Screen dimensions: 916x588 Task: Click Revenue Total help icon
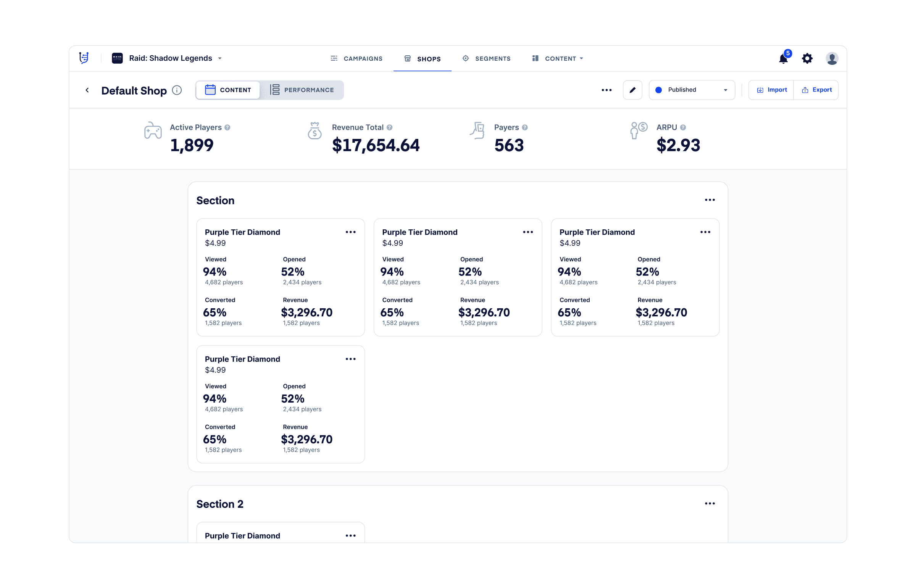click(x=389, y=127)
